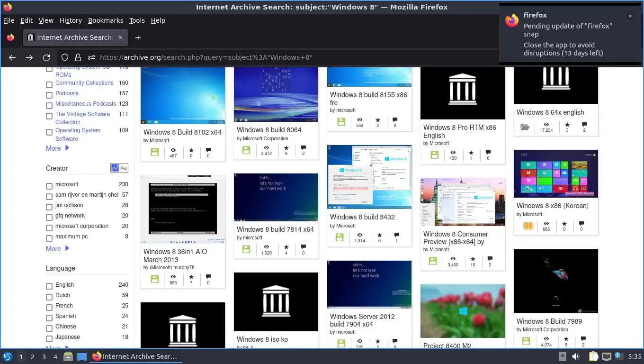The height and width of the screenshot is (364, 644).
Task: Open Windows 8 Consumer Preview title link
Action: click(456, 238)
